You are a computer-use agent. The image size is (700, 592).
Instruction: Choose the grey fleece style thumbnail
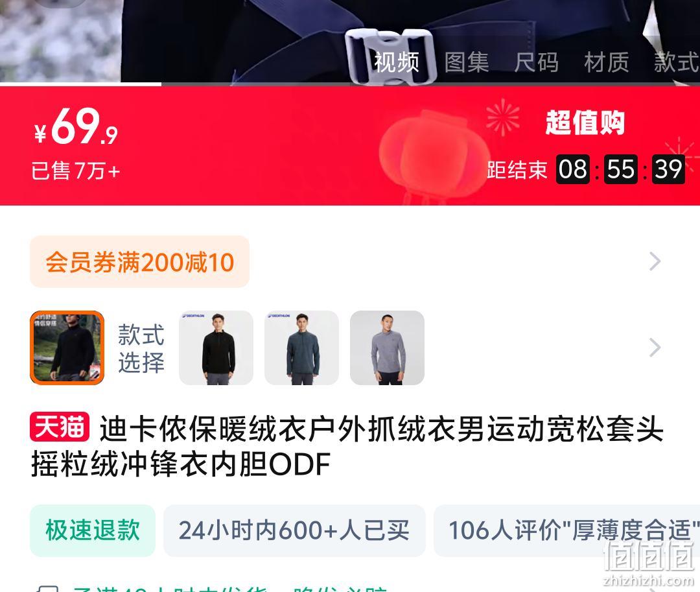[x=387, y=348]
